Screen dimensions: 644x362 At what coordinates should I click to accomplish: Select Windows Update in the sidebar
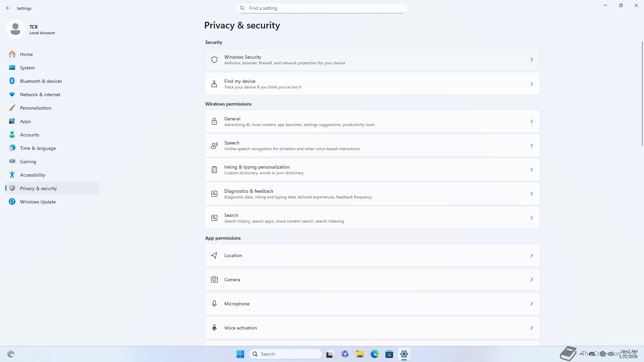point(38,202)
